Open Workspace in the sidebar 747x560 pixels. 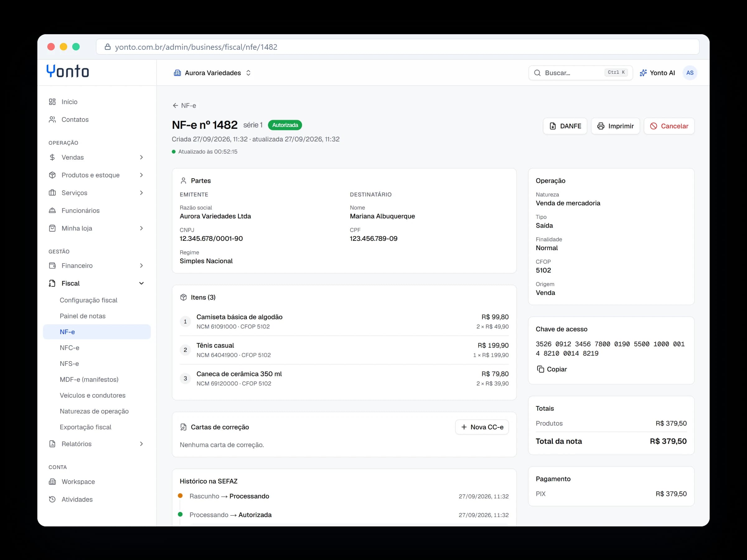pos(97,482)
